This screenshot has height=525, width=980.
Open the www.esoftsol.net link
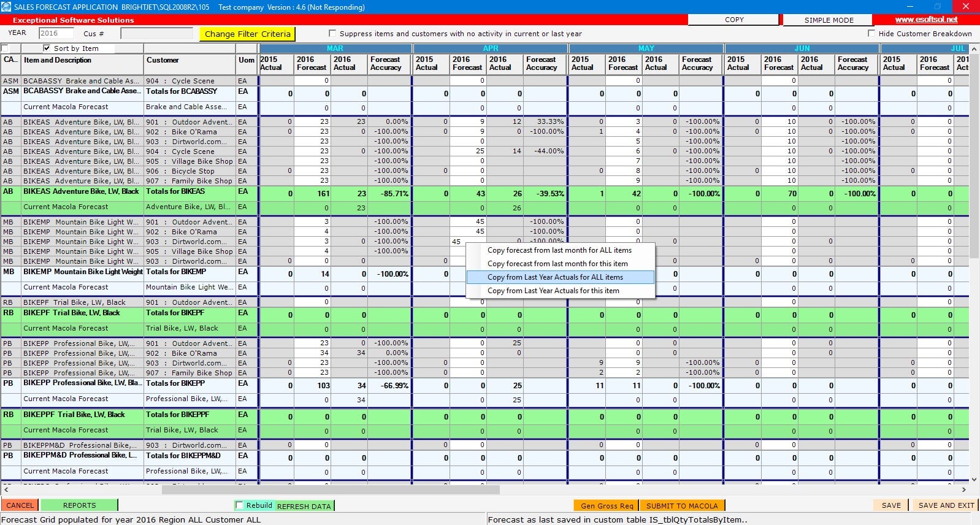coord(926,20)
